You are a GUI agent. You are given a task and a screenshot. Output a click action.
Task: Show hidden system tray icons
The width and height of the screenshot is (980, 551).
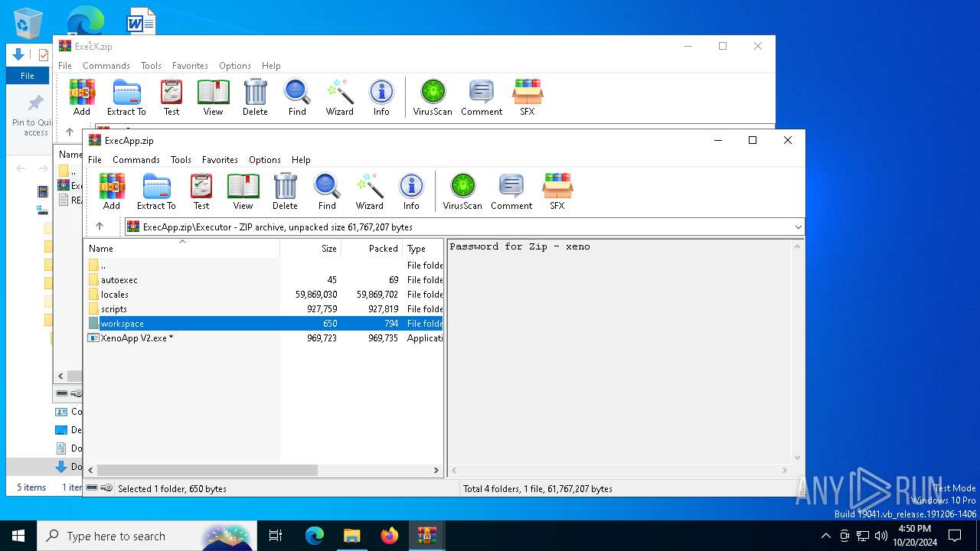click(825, 536)
